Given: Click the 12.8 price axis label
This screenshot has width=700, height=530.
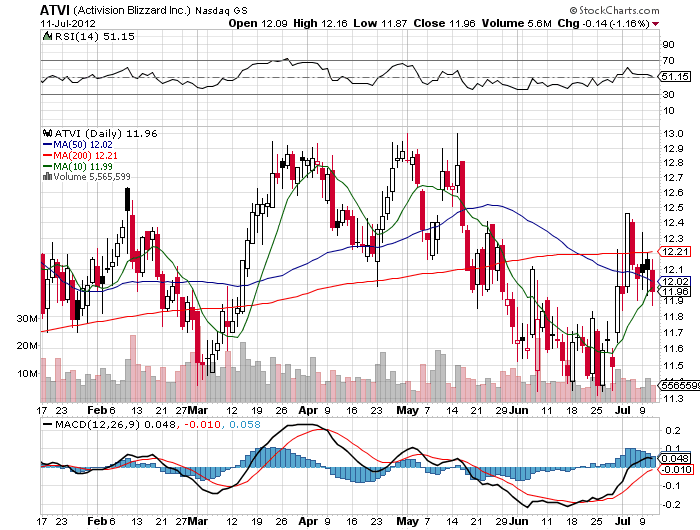Looking at the screenshot, I should (x=673, y=163).
